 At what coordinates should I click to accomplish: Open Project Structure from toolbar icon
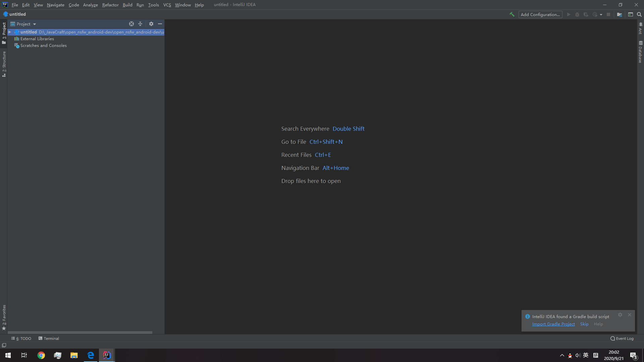pos(620,14)
